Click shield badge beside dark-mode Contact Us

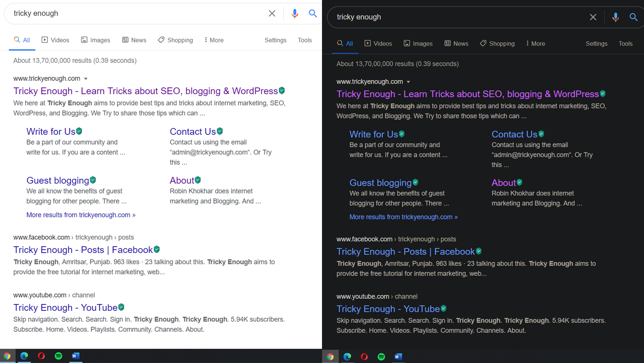[541, 134]
